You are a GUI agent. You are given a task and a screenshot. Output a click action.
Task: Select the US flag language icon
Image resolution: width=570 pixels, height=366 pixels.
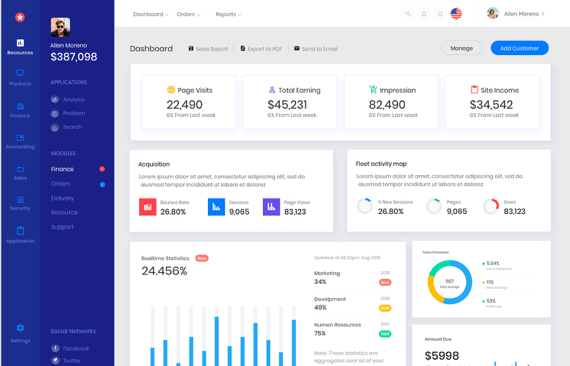pos(456,14)
